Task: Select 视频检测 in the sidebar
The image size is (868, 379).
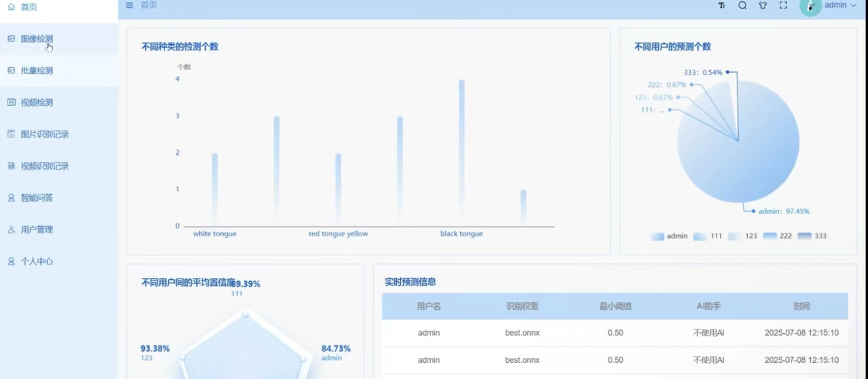Action: [x=59, y=103]
